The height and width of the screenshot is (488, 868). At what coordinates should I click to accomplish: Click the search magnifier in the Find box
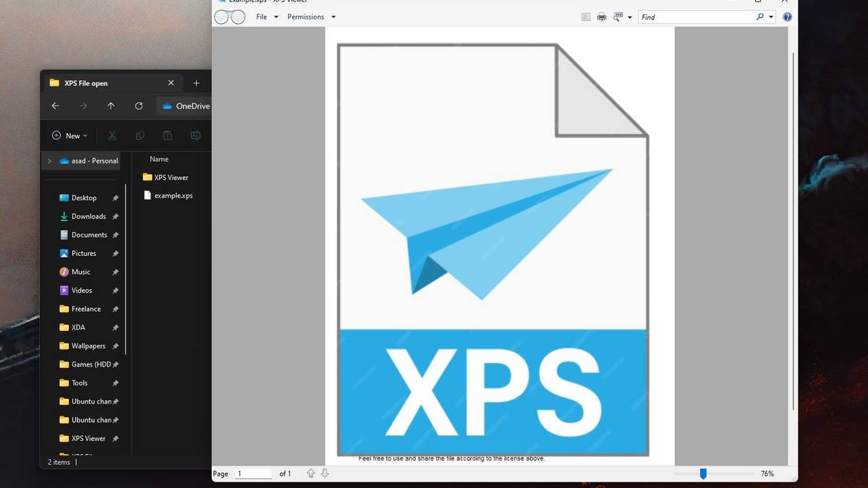pos(761,17)
